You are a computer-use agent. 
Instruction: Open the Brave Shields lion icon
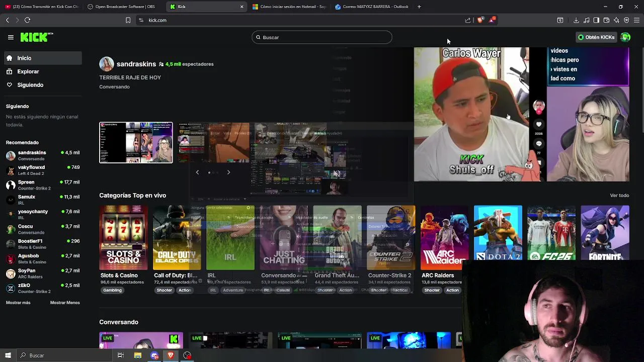(x=480, y=20)
